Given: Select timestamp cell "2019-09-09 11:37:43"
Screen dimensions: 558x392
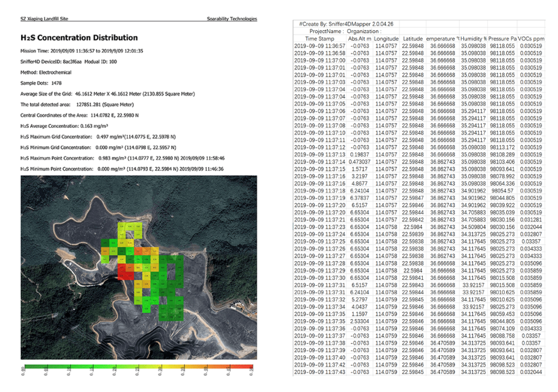Looking at the screenshot, I should [319, 372].
